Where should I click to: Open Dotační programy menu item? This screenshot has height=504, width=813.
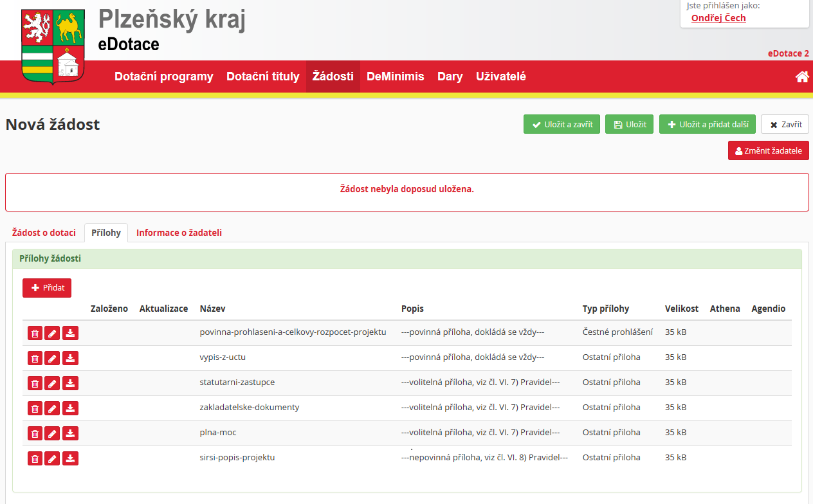(x=163, y=76)
